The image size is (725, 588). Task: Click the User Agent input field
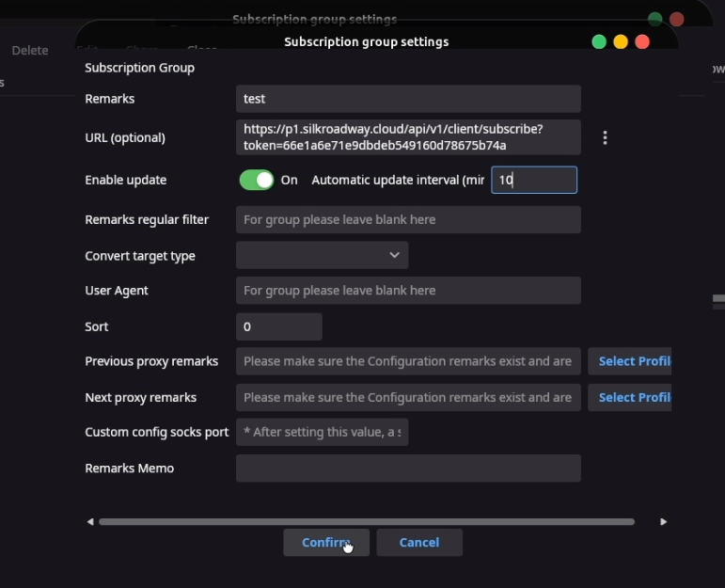(407, 291)
